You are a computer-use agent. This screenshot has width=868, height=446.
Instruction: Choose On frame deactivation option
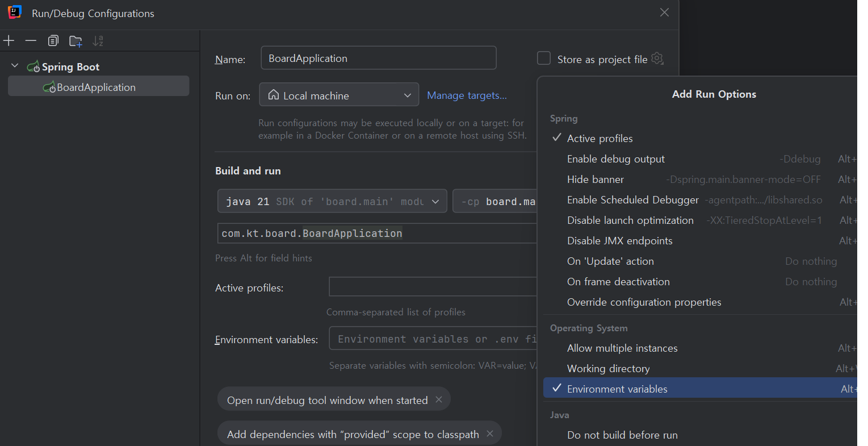tap(700, 282)
